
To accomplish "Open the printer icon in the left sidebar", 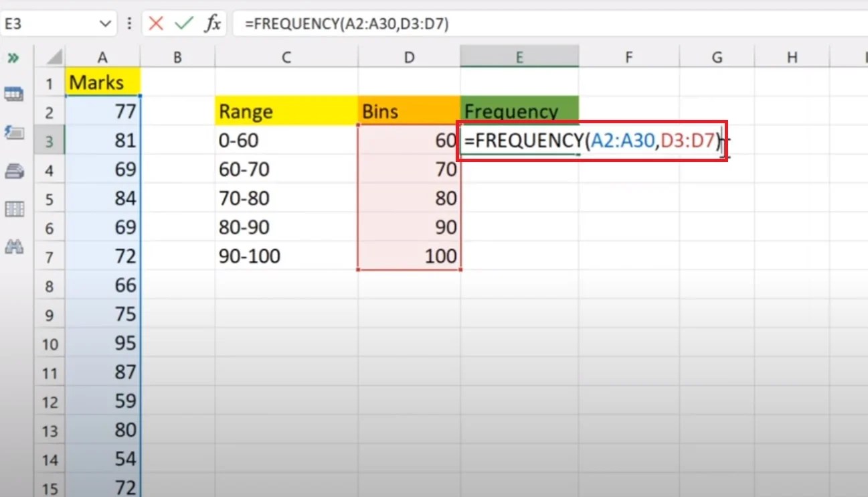I will tap(15, 171).
